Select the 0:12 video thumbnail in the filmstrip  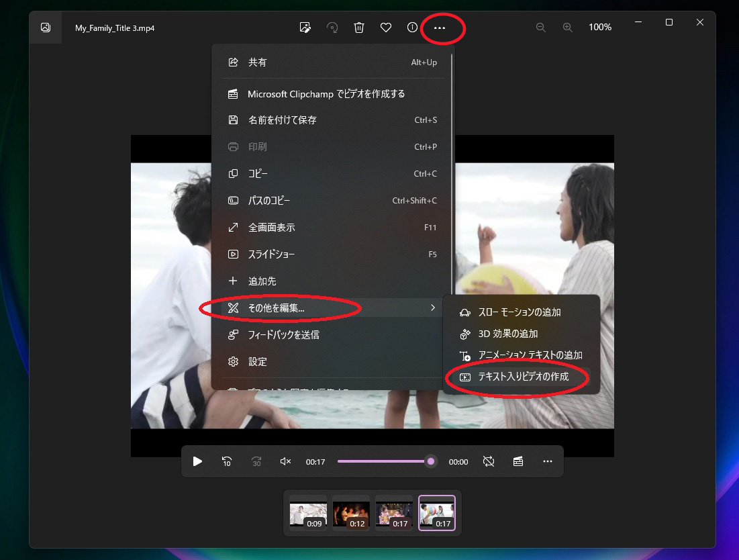[350, 512]
